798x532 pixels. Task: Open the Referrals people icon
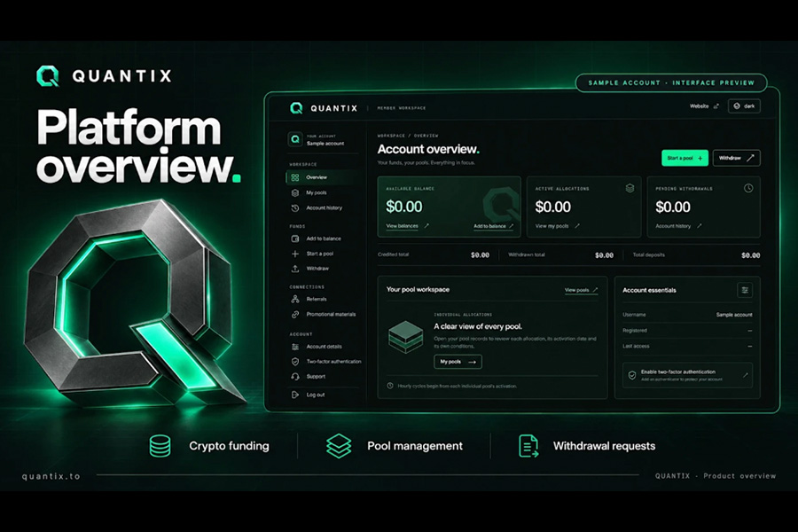tap(295, 300)
